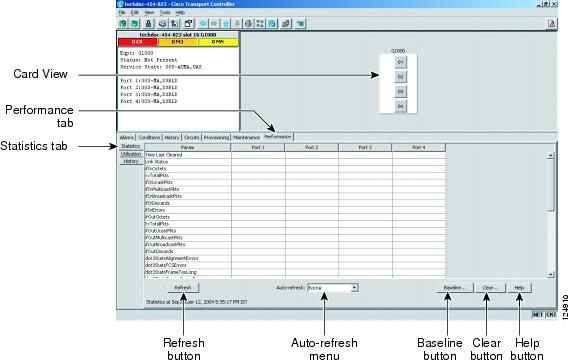Open the Auto-refresh dropdown set to None
The height and width of the screenshot is (364, 571).
(x=333, y=288)
